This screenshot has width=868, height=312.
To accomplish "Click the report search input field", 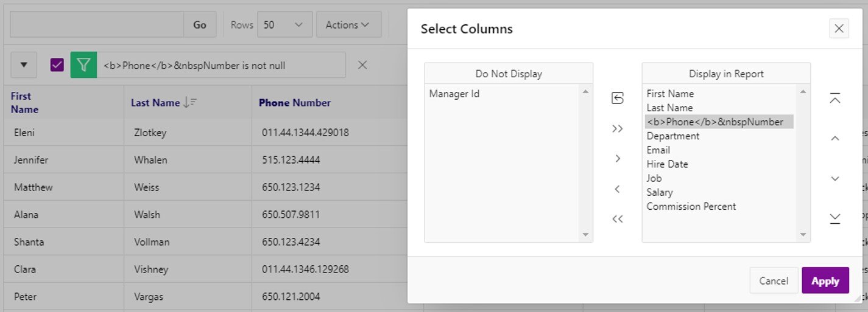I will click(97, 25).
